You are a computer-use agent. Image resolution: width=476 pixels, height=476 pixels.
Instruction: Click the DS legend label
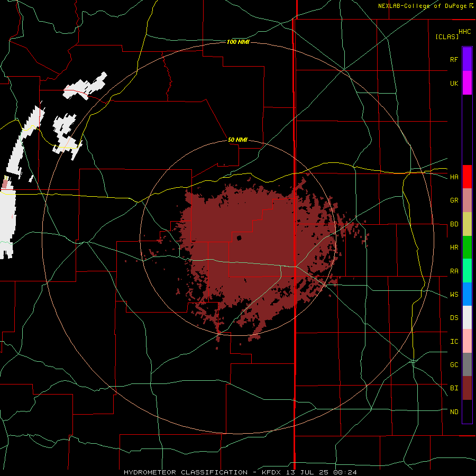click(454, 318)
